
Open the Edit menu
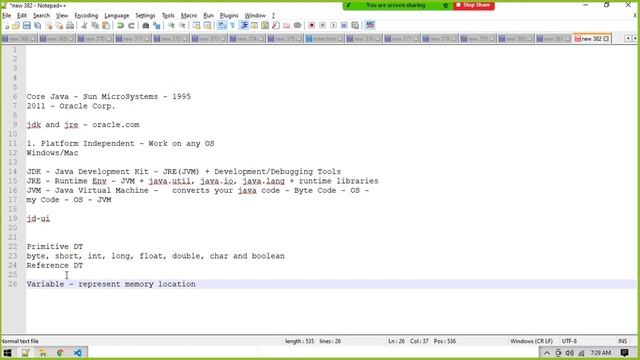[22, 16]
